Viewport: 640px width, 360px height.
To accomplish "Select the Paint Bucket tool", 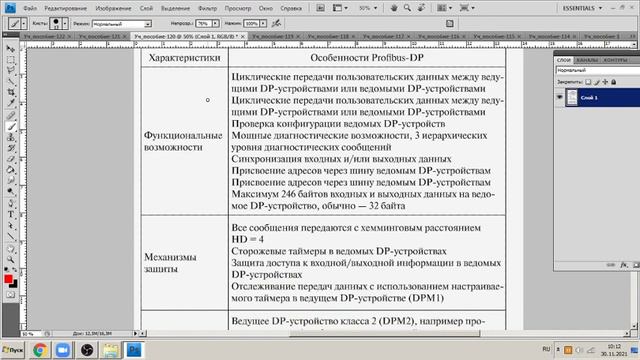I will (x=11, y=169).
